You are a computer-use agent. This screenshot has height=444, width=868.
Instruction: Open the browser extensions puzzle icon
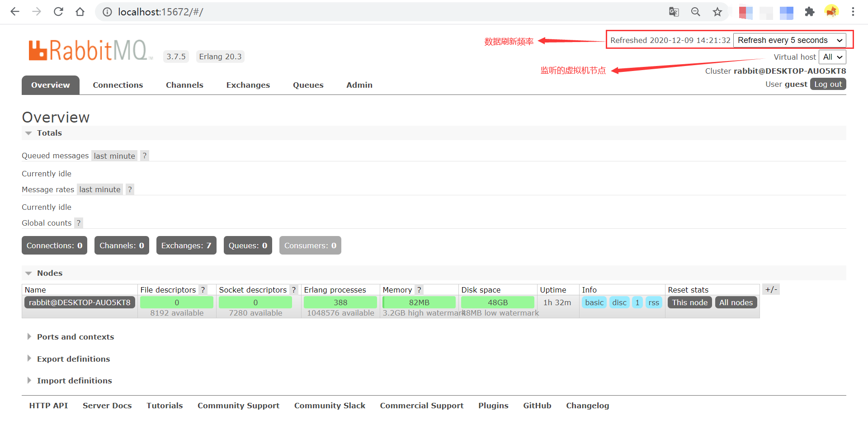point(809,12)
